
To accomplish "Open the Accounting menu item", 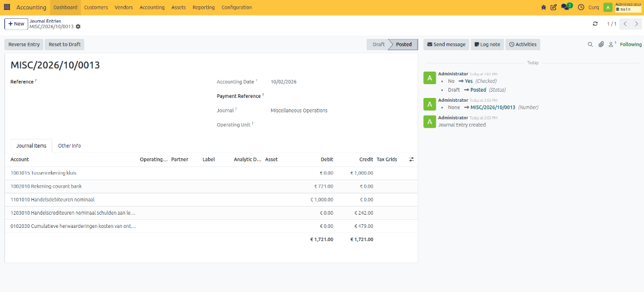I will 152,8.
